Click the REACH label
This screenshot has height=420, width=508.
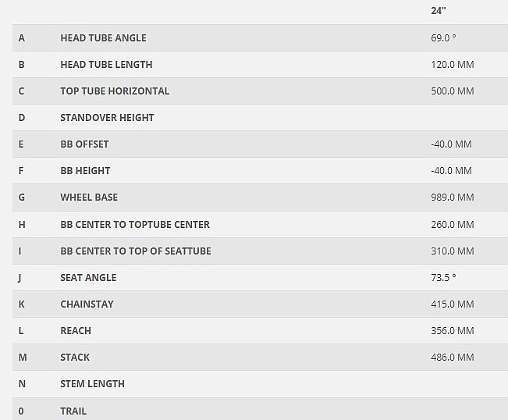pyautogui.click(x=76, y=331)
